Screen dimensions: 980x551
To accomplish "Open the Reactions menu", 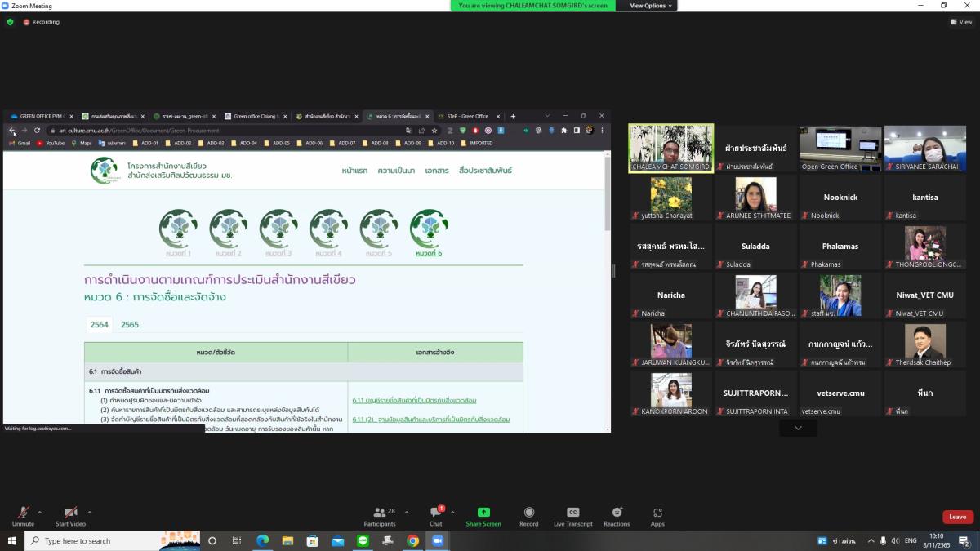I will [617, 513].
